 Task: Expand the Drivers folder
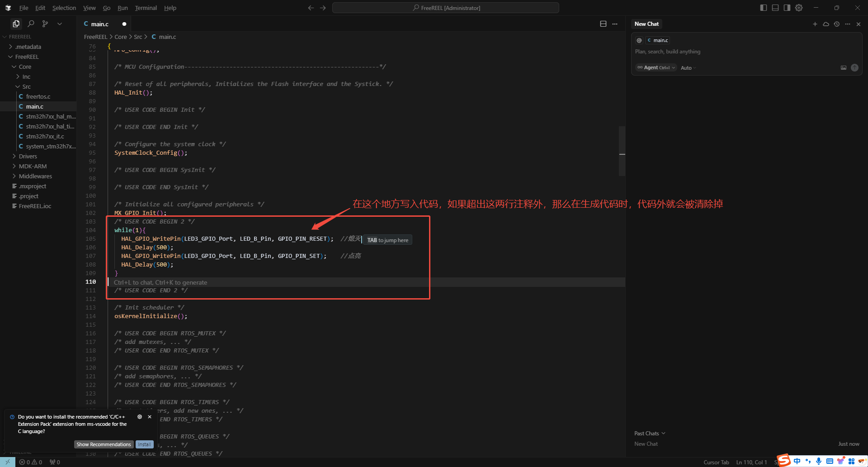[28, 156]
